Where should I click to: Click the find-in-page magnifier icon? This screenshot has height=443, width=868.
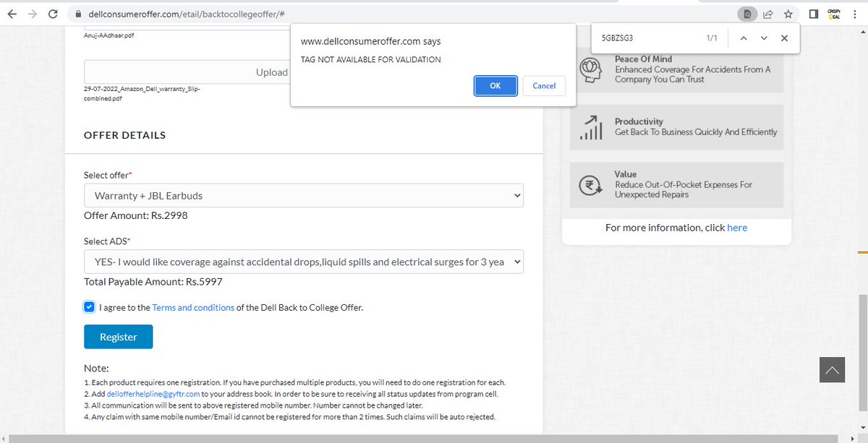pyautogui.click(x=747, y=14)
